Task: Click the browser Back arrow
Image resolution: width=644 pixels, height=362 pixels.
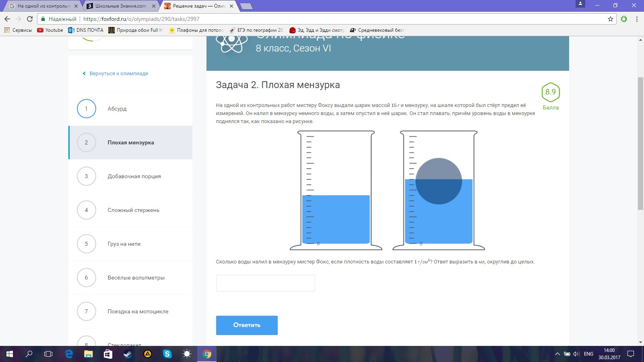Action: tap(7, 19)
